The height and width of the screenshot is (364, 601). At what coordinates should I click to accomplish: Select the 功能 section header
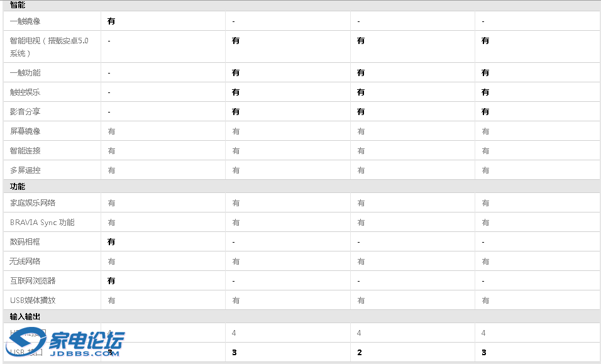tap(18, 187)
